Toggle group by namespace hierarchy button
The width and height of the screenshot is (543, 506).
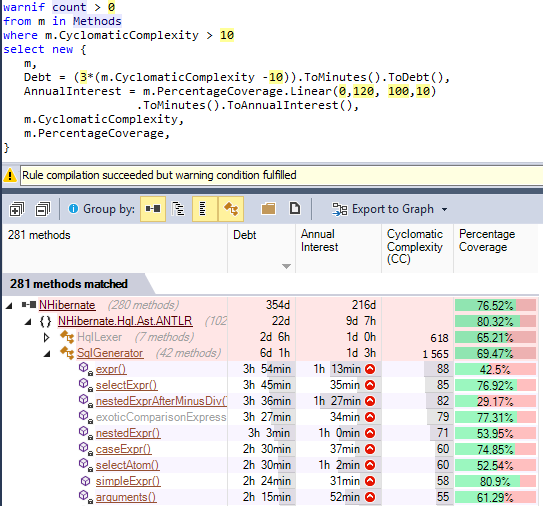pos(178,209)
